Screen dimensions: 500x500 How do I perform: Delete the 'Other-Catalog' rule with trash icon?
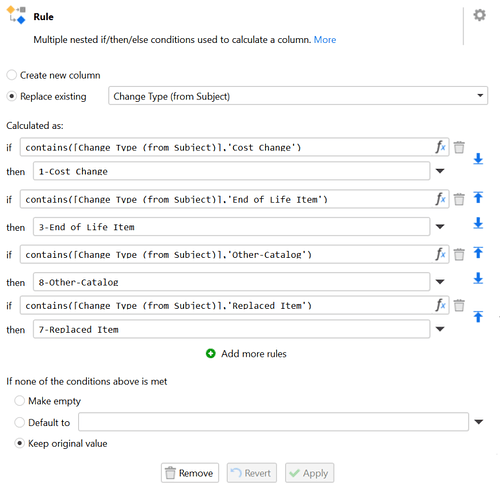click(459, 254)
